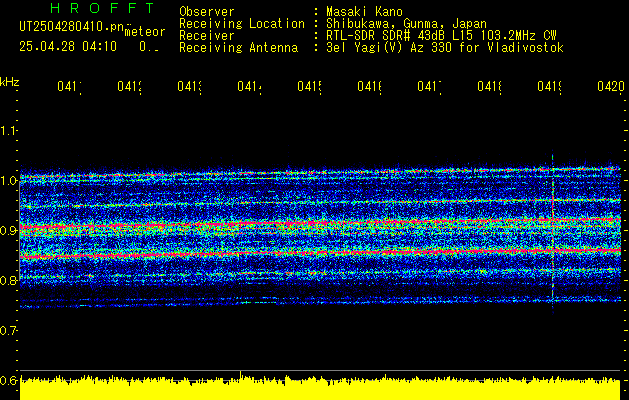Click the "meteor" label under the file name
Screen dimensions: 629x400
pyautogui.click(x=145, y=32)
